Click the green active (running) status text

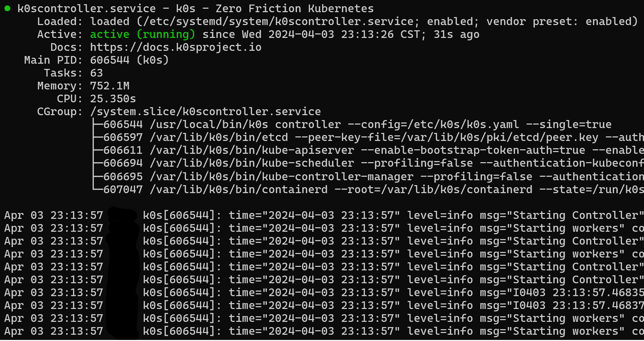143,34
